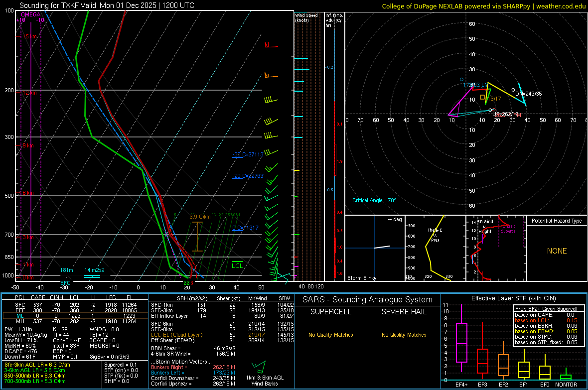
Task: Click the 'maxT = 83F' value
Action: (x=66, y=346)
